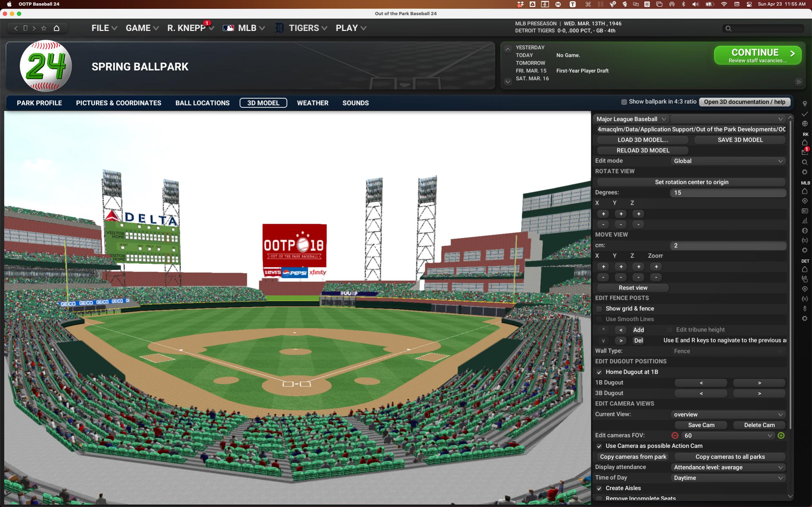Click the green CONTINUE button
The width and height of the screenshot is (812, 507).
(758, 55)
